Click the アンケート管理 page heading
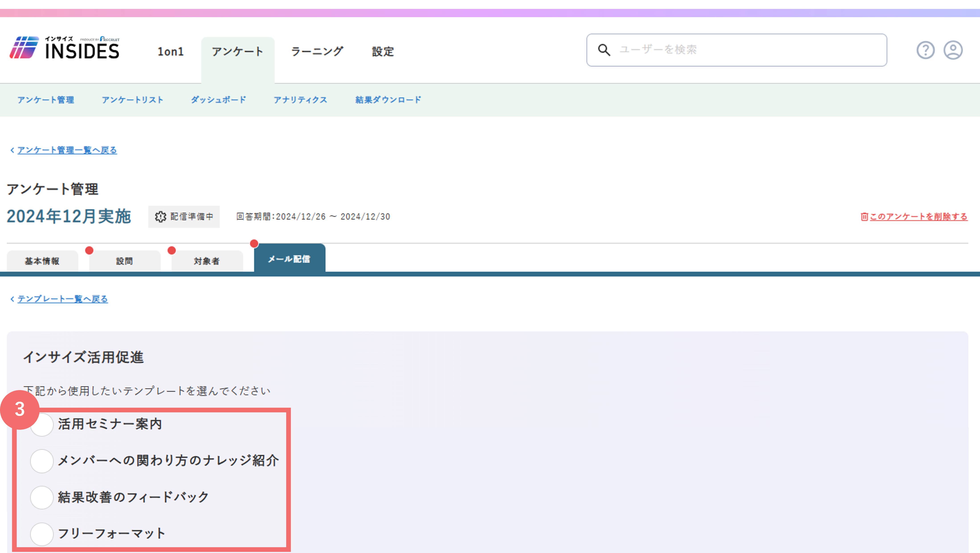 click(x=53, y=189)
